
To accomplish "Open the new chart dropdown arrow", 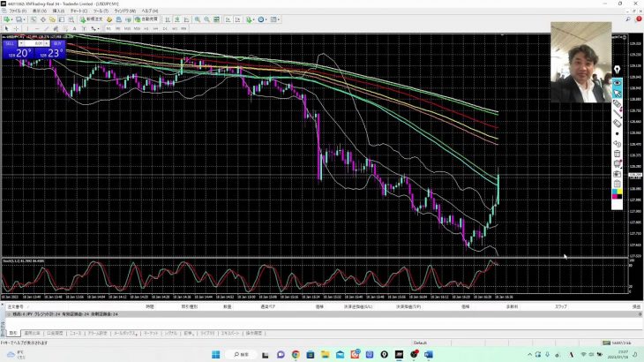I will (x=13, y=19).
